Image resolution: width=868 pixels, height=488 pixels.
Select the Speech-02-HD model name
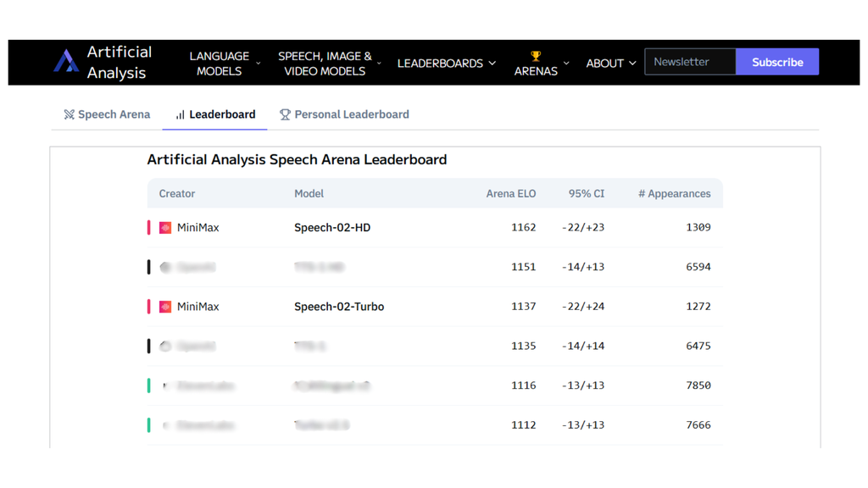pos(332,227)
